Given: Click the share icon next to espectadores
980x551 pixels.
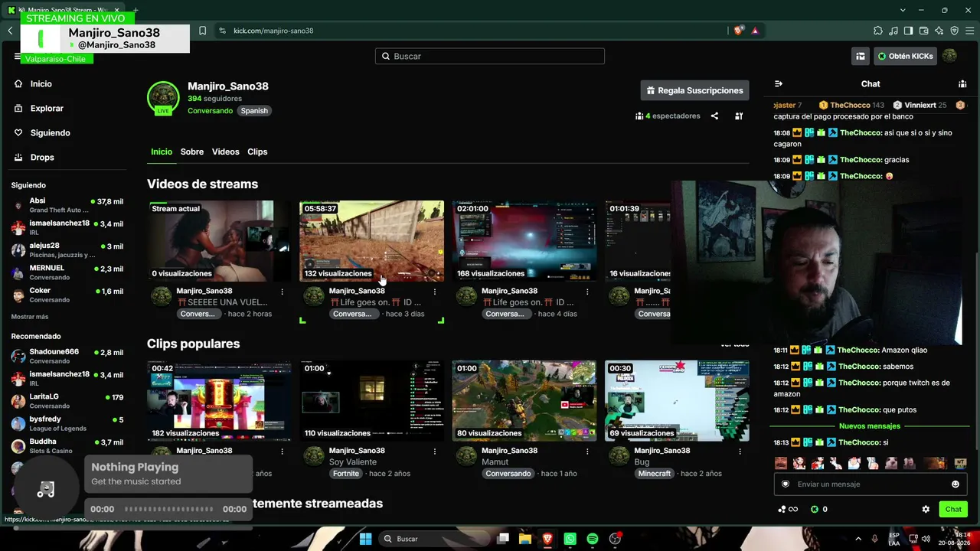Looking at the screenshot, I should tap(714, 116).
